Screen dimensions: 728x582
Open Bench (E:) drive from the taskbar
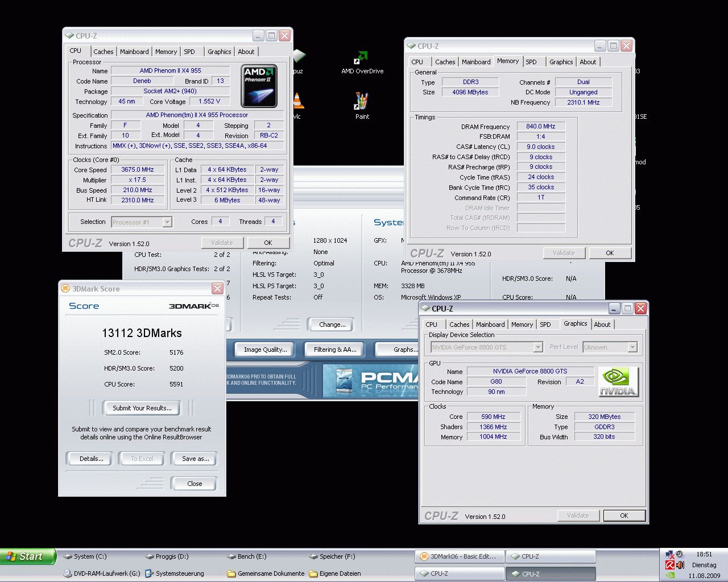point(247,556)
